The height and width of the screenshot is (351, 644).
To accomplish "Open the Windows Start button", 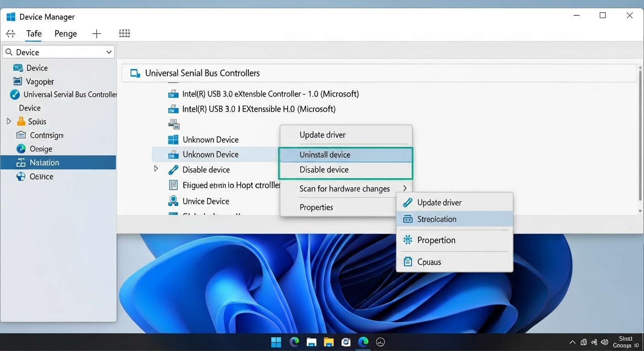I will click(x=276, y=342).
